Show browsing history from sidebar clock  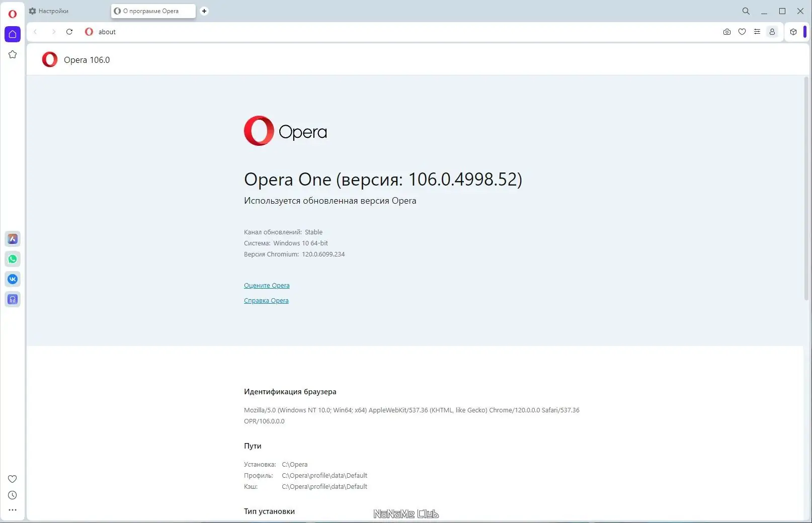13,495
